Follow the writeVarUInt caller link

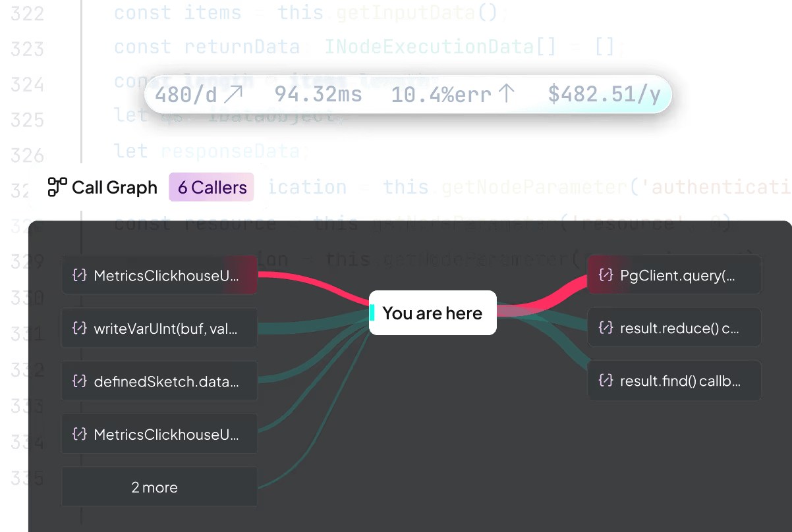(x=159, y=327)
